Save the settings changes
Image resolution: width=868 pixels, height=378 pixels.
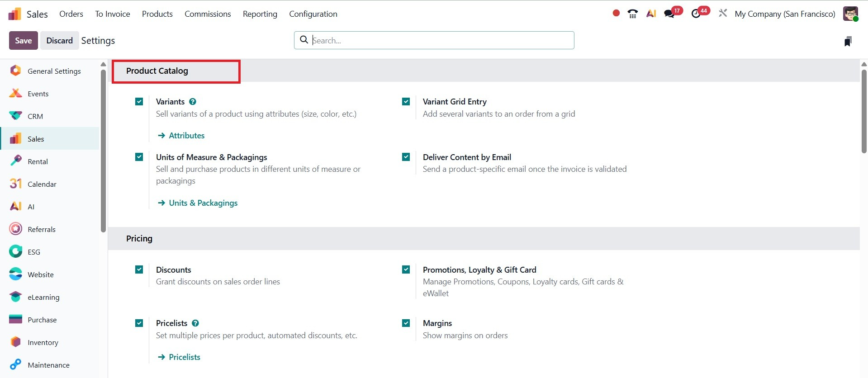(x=23, y=41)
